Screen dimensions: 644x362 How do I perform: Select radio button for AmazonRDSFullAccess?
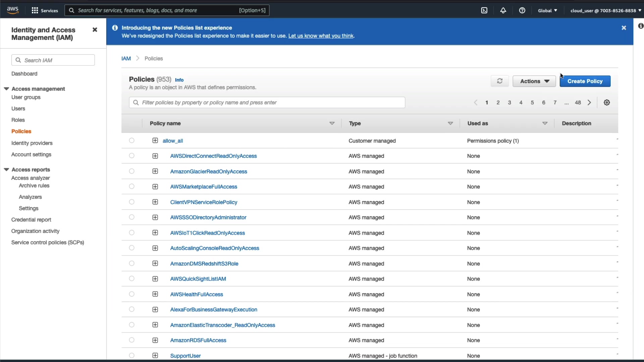tap(131, 340)
